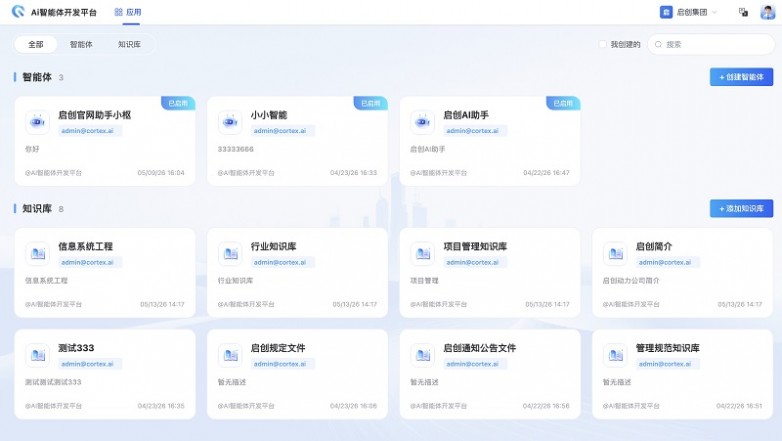Screen dimensions: 782x441
Task: Click the 启创动力公司简介 description text
Action: [x=631, y=280]
